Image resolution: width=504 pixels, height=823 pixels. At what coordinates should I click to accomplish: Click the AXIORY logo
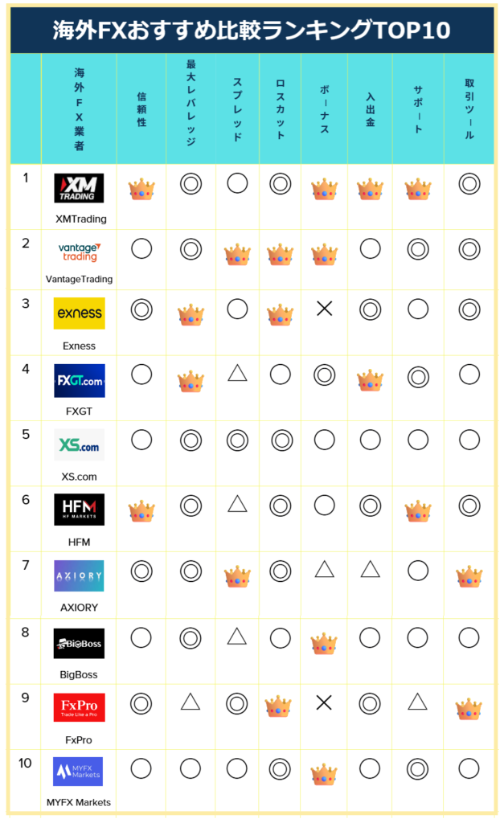(79, 576)
